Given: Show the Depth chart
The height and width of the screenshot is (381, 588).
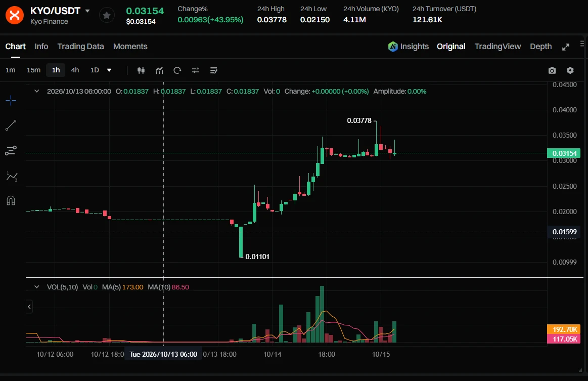Looking at the screenshot, I should [x=541, y=47].
